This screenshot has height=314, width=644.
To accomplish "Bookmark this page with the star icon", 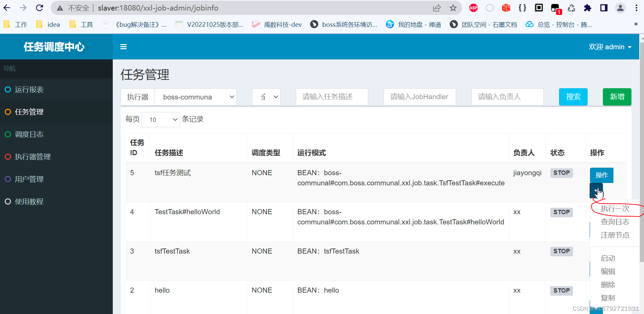I will point(453,8).
